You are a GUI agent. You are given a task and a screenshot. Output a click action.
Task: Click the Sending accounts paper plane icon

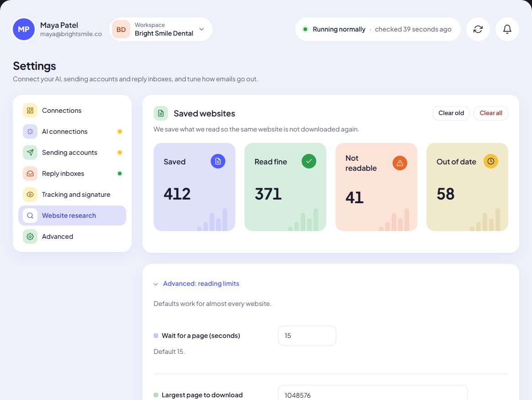(x=30, y=153)
